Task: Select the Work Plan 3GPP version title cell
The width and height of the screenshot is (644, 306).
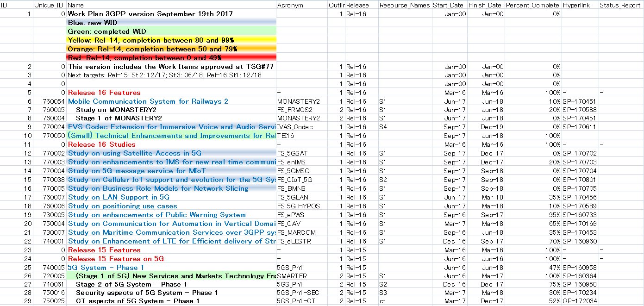Action: pos(171,14)
